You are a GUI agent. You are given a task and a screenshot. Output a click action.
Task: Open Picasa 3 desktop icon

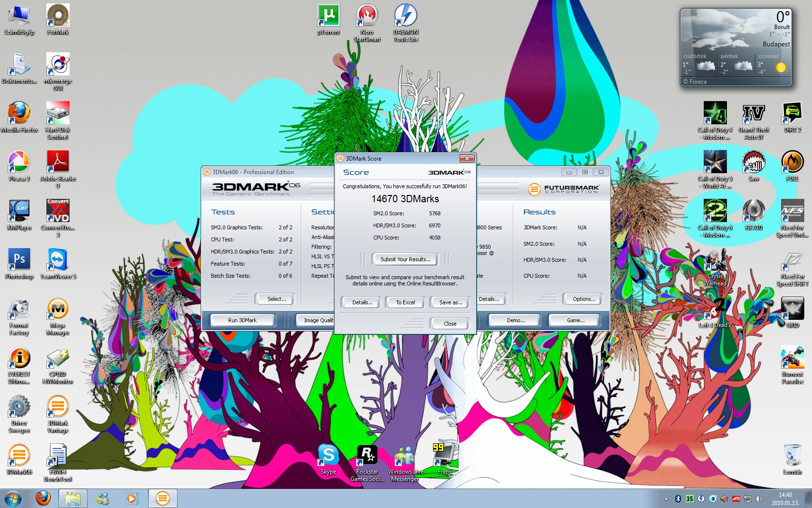pyautogui.click(x=19, y=166)
